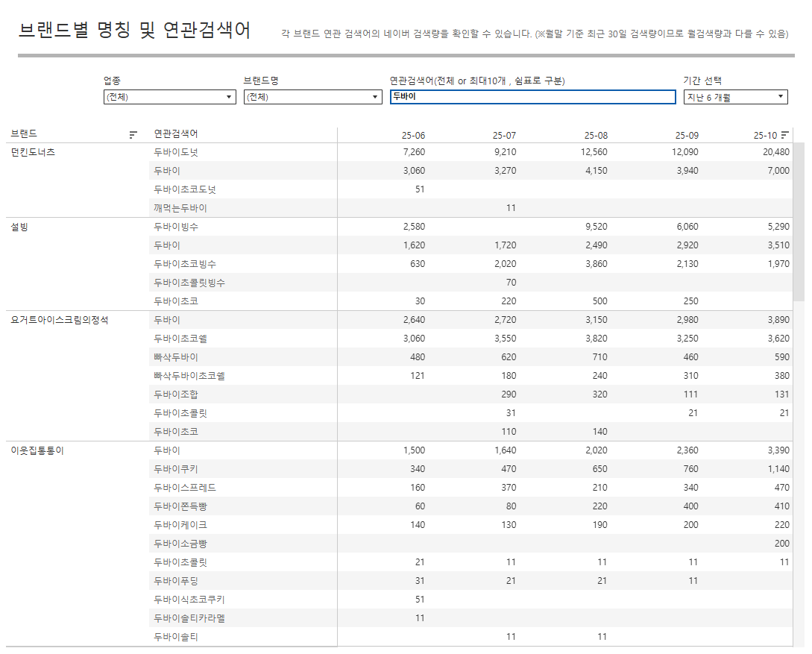The image size is (812, 654).
Task: Click the 20,480 value cell
Action: tap(775, 152)
